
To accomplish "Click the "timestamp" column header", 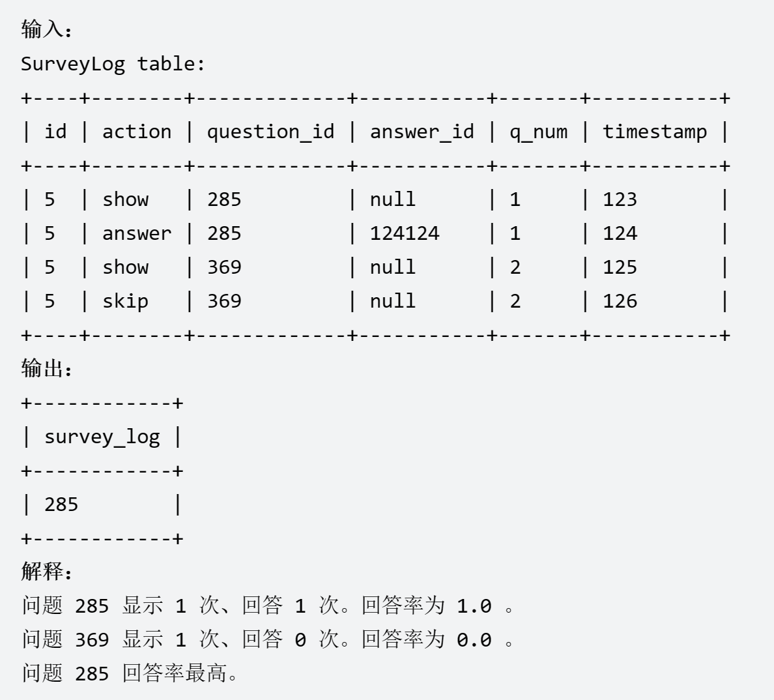I will 654,132.
